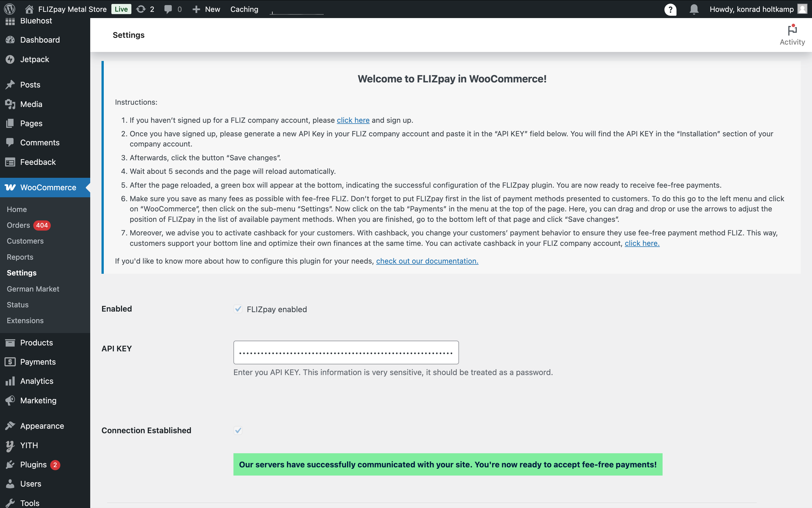Click the Marketing megaphone icon
The width and height of the screenshot is (812, 508).
pyautogui.click(x=10, y=400)
